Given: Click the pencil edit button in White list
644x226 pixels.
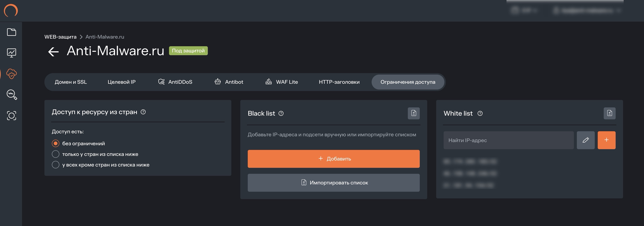Looking at the screenshot, I should click(585, 140).
